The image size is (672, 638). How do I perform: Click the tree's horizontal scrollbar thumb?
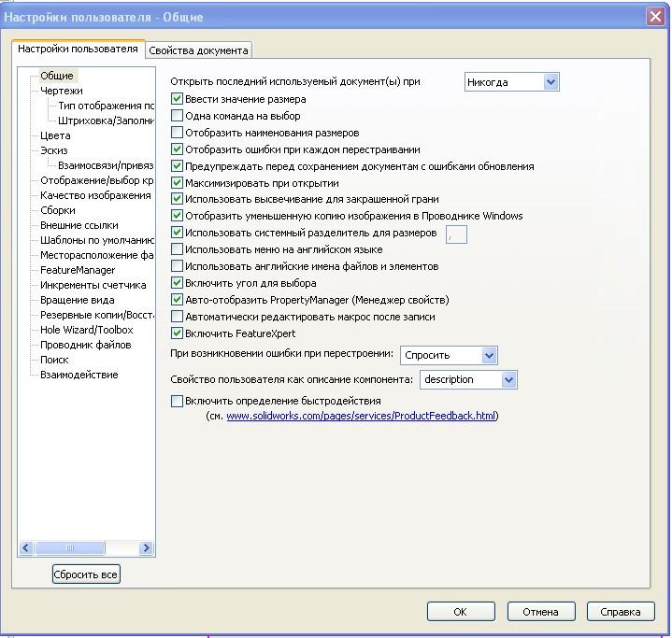(x=70, y=547)
